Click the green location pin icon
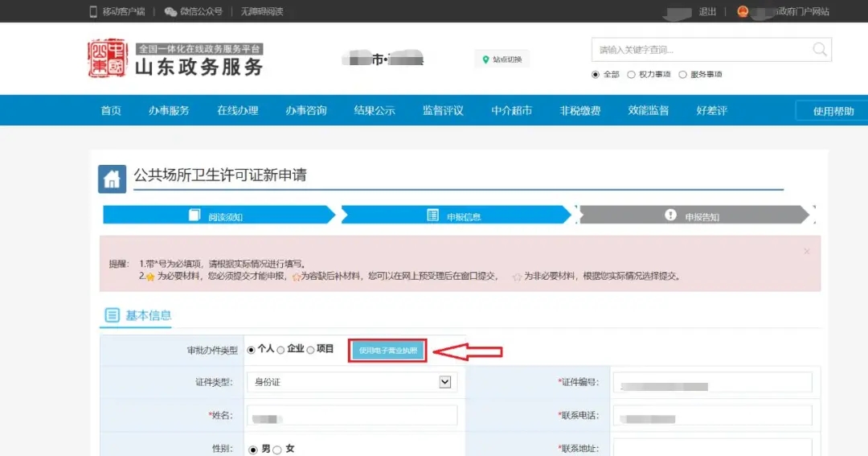This screenshot has height=456, width=868. tap(485, 60)
